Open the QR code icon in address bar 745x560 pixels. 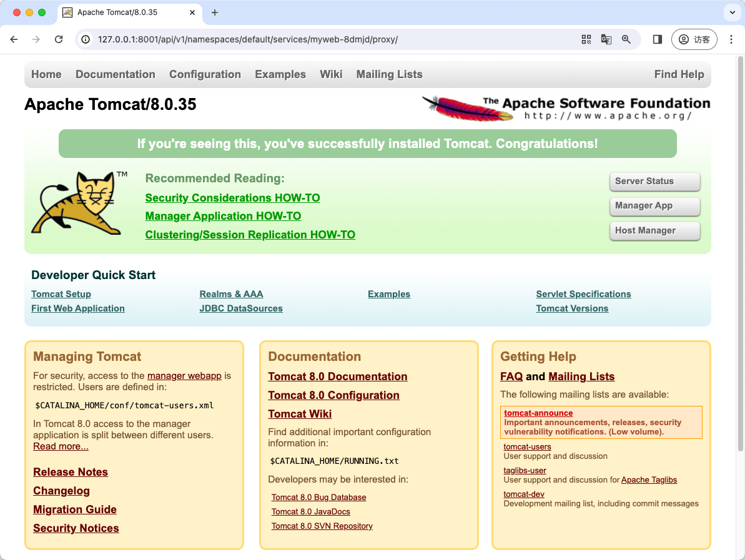point(586,39)
